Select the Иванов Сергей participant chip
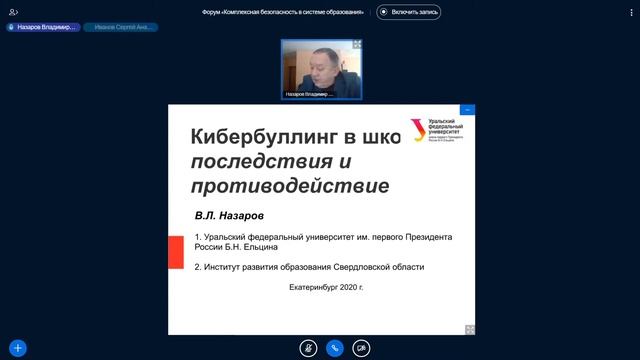Image resolution: width=640 pixels, height=360 pixels. coord(121,27)
